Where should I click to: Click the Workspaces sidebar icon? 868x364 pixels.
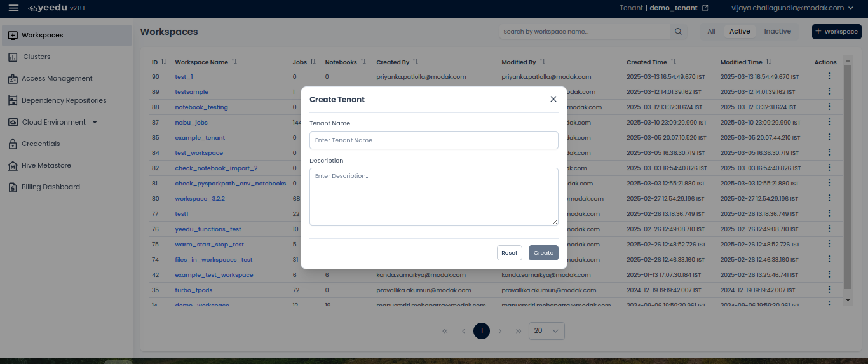click(x=13, y=35)
